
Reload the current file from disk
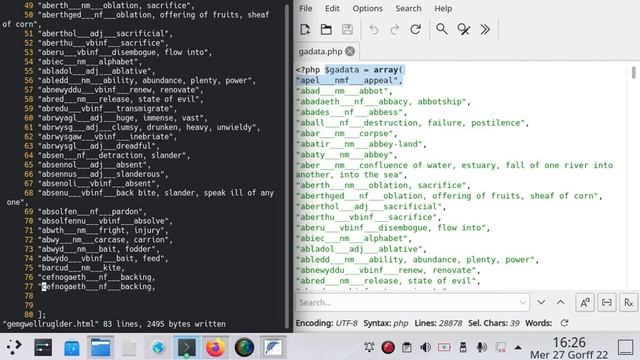(416, 29)
